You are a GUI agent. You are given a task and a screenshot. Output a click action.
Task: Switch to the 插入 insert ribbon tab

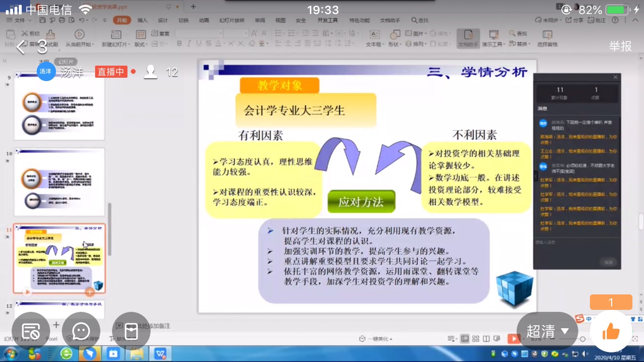coord(142,20)
